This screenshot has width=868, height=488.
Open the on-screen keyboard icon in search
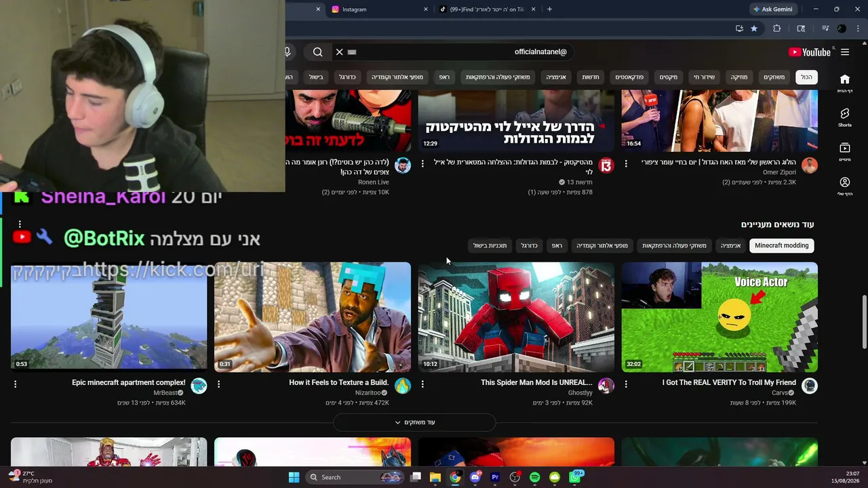coord(352,52)
